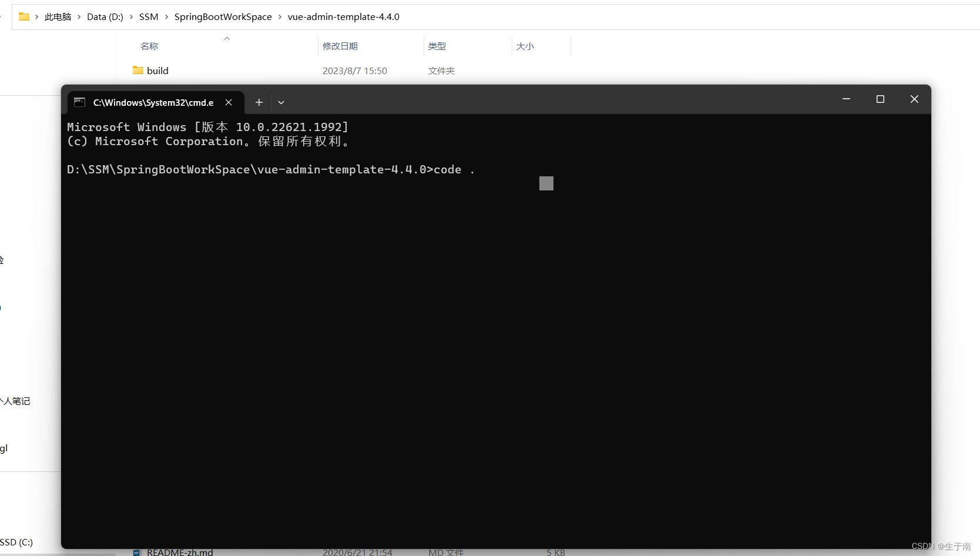
Task: Navigate to Data (D:) in the breadcrumb
Action: [x=105, y=16]
